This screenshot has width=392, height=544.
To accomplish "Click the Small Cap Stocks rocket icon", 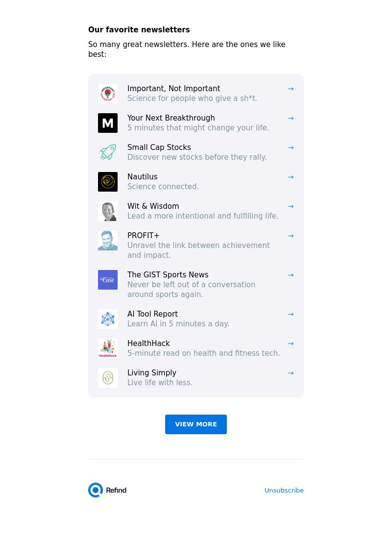I will [108, 152].
